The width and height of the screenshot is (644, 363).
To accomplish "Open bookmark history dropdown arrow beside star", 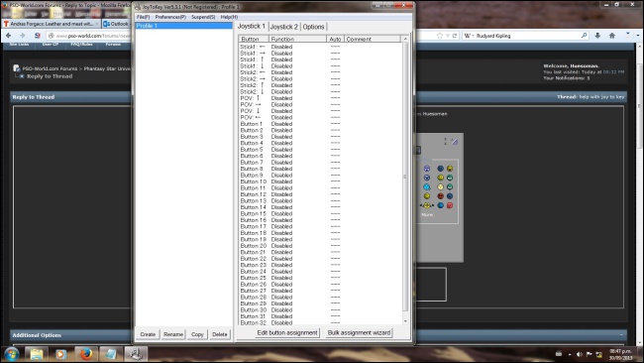I will pos(448,36).
